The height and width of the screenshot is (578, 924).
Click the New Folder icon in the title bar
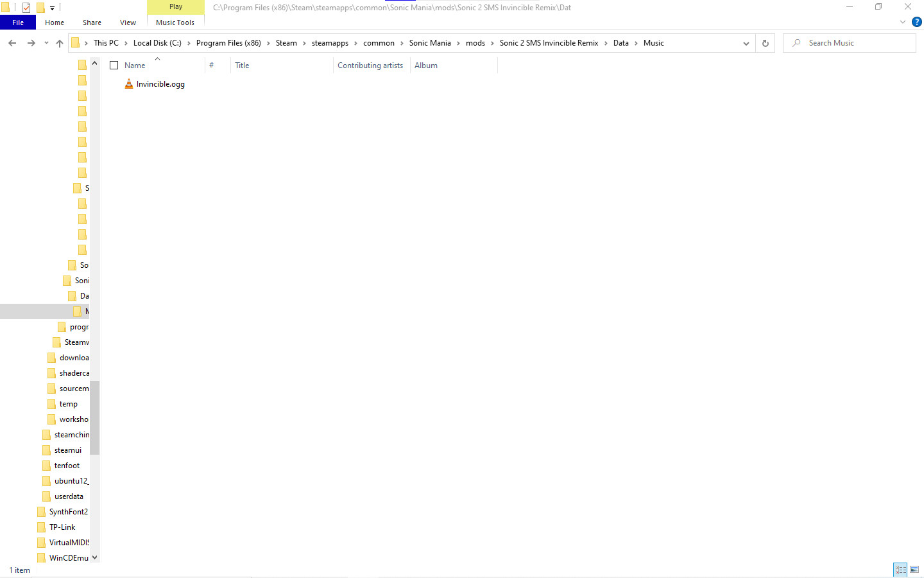click(40, 8)
